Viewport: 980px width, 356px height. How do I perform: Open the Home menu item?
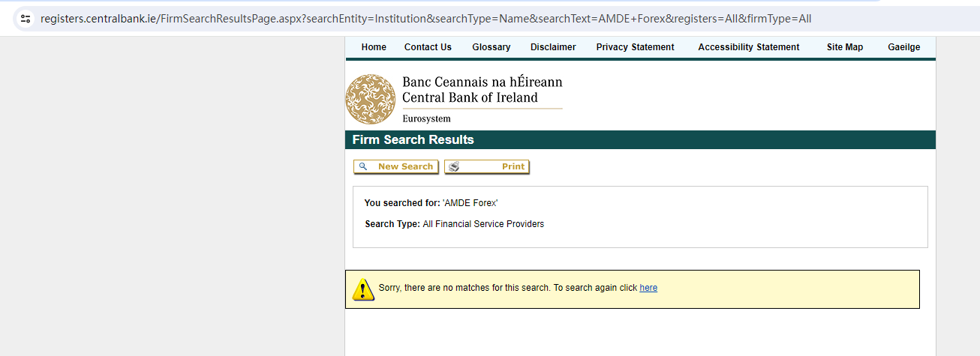[374, 47]
